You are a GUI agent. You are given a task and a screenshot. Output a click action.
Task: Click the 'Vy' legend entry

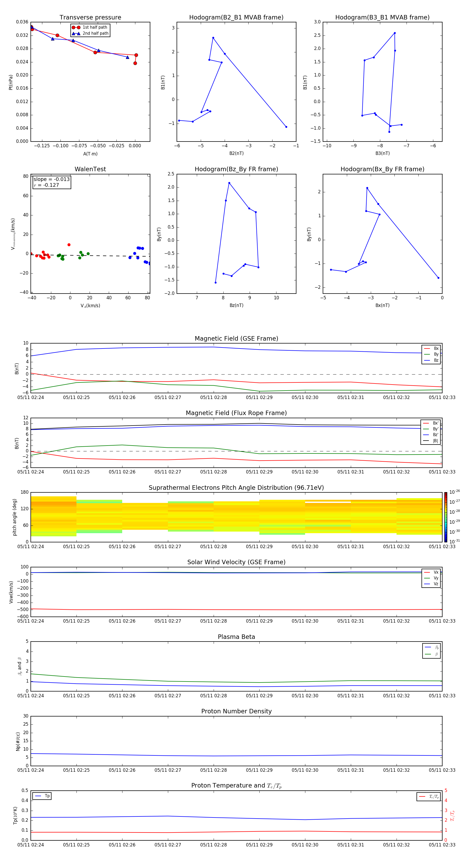tap(431, 578)
